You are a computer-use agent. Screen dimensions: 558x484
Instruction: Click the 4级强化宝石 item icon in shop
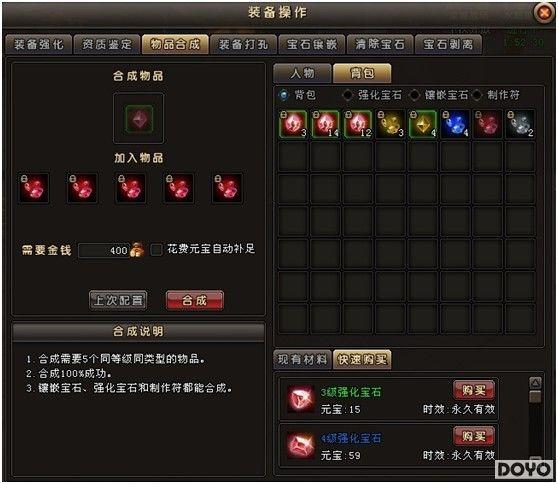click(301, 444)
